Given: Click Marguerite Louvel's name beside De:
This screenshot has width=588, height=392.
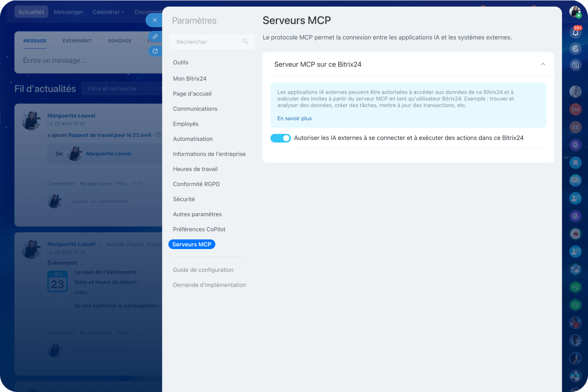Looking at the screenshot, I should click(108, 154).
